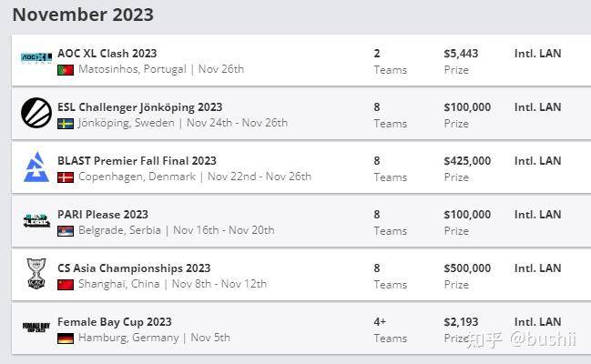
Task: Click the $500,000 prize of CS Asia
Action: coord(467,268)
